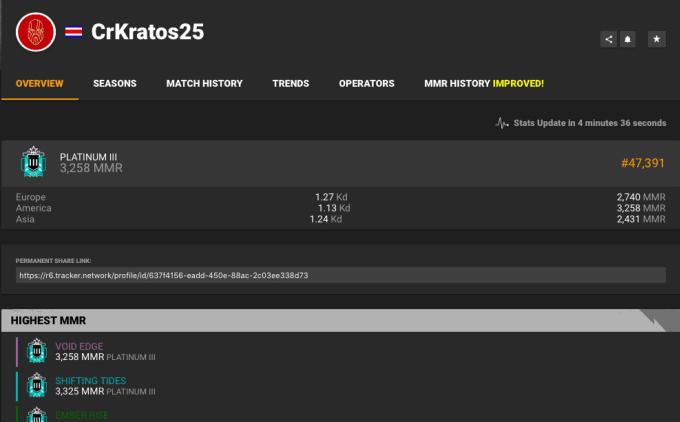
Task: Click the notification bell icon
Action: [x=628, y=39]
